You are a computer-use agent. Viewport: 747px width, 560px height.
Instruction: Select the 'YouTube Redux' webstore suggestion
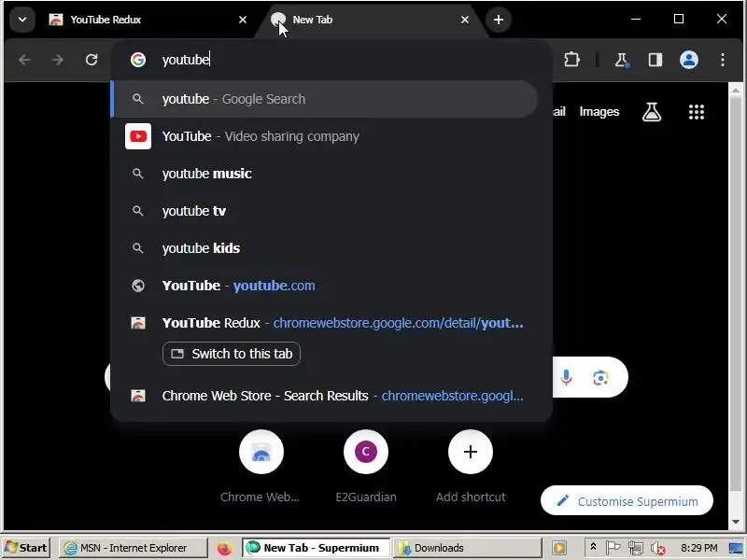(325, 323)
